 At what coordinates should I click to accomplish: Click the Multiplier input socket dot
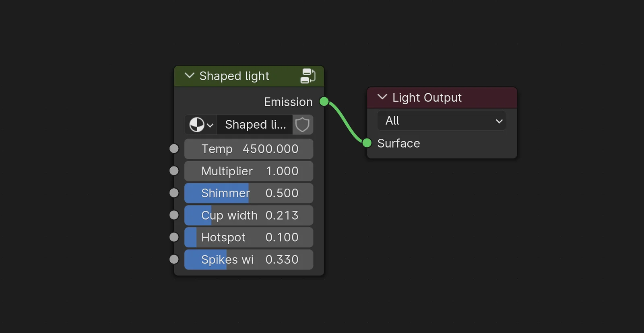pos(173,171)
